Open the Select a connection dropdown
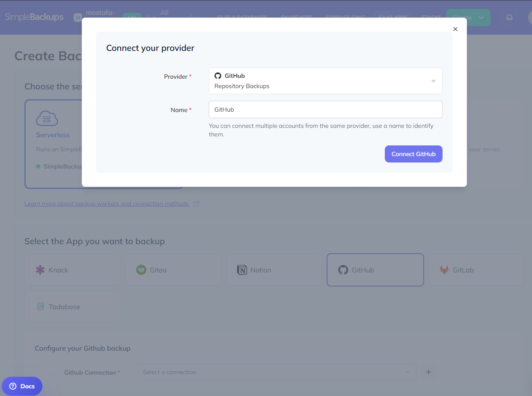Viewport: 532px width, 396px height. click(276, 372)
